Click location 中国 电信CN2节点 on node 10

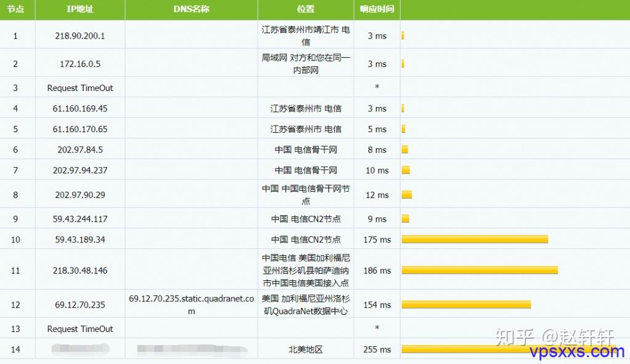[x=306, y=239]
